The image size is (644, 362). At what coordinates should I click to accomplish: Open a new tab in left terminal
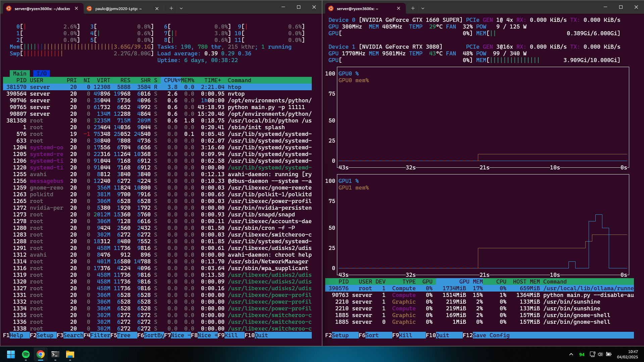pos(171,8)
